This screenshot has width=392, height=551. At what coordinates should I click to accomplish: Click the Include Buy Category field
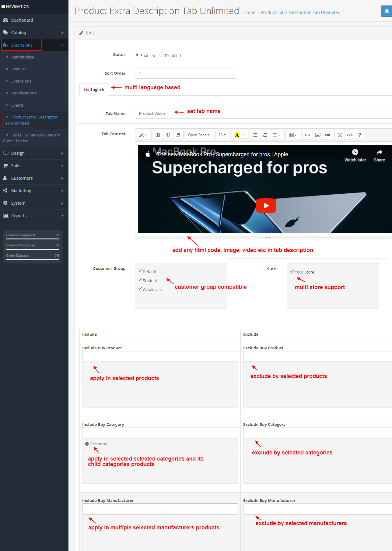160,433
